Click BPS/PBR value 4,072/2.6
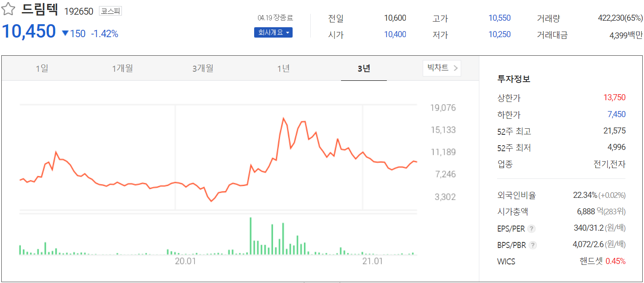 (x=588, y=245)
